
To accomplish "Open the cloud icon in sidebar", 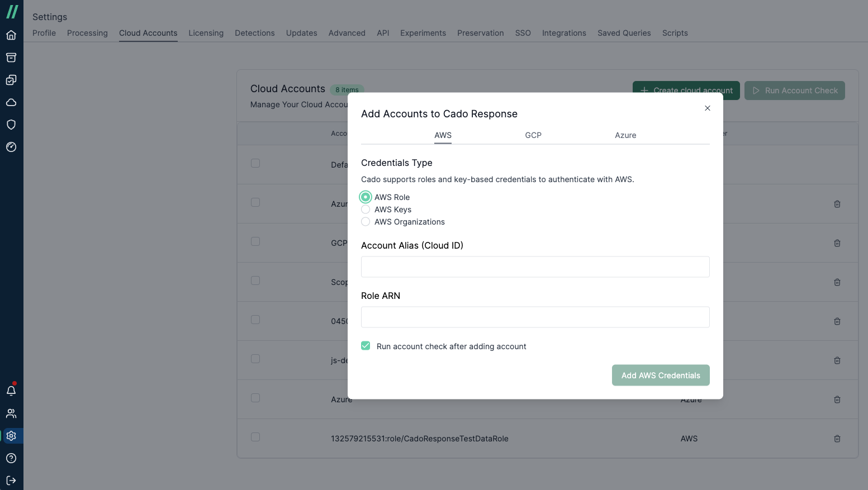I will [11, 102].
